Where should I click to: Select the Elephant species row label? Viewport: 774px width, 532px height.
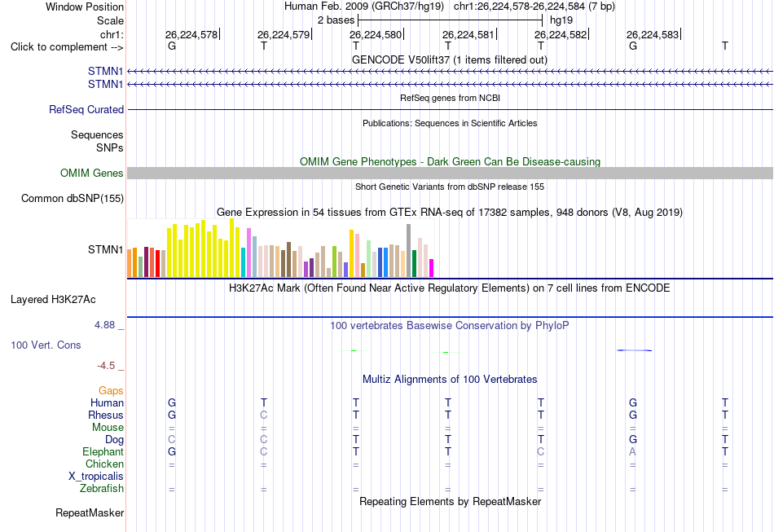point(103,452)
